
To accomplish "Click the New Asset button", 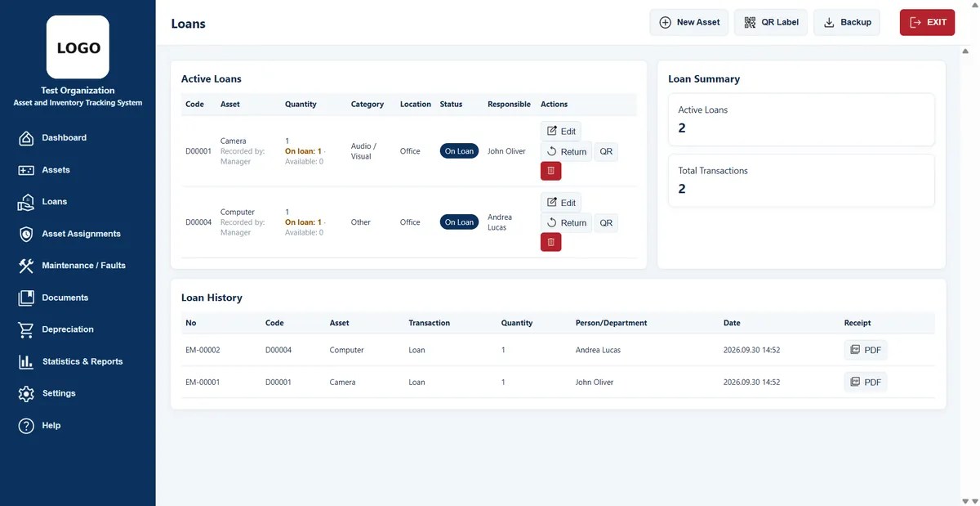I will point(689,22).
